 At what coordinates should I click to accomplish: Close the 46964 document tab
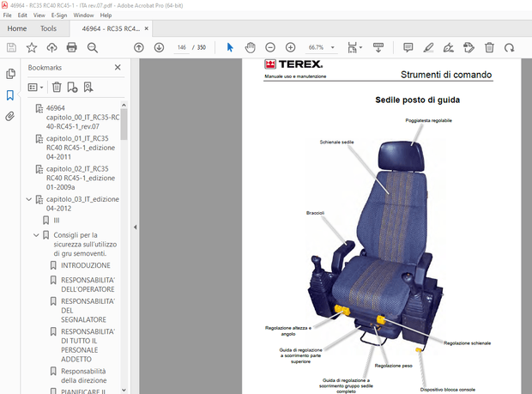tap(146, 28)
